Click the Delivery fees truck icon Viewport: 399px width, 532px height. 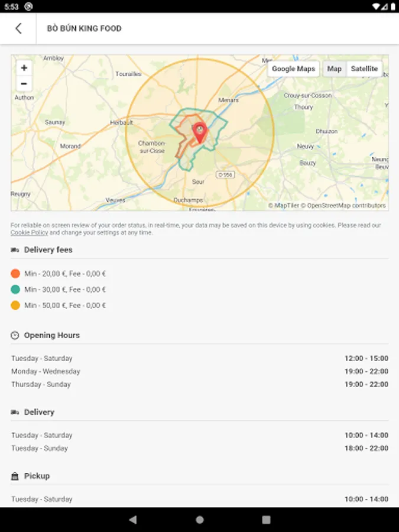pyautogui.click(x=15, y=250)
